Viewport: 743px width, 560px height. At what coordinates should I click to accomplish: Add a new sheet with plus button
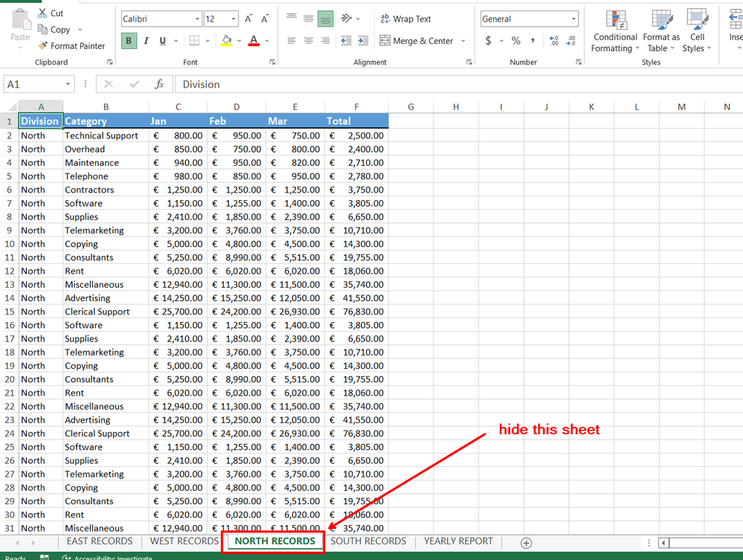[x=526, y=543]
